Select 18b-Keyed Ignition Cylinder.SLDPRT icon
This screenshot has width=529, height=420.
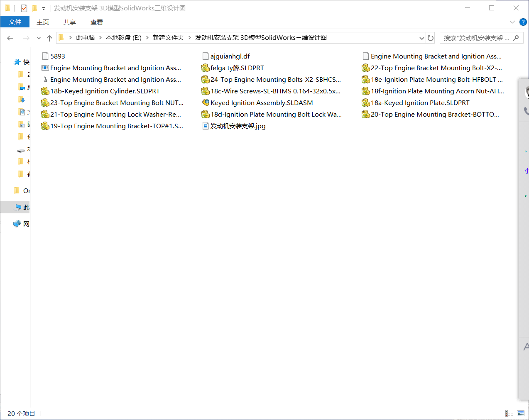pyautogui.click(x=45, y=91)
